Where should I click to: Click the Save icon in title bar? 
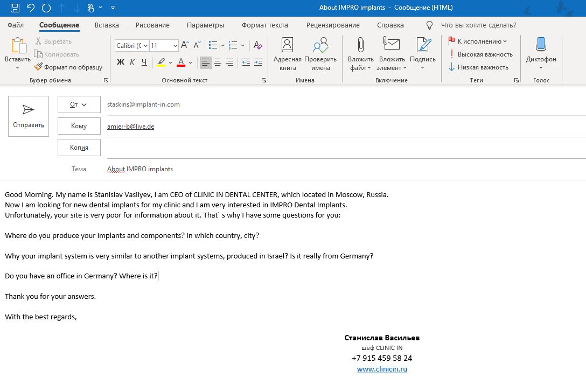tap(15, 8)
